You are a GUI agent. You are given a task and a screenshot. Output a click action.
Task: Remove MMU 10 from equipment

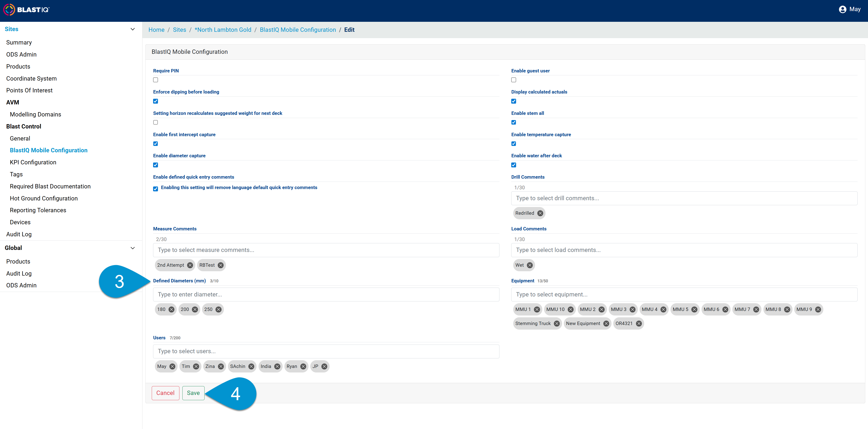pos(570,309)
